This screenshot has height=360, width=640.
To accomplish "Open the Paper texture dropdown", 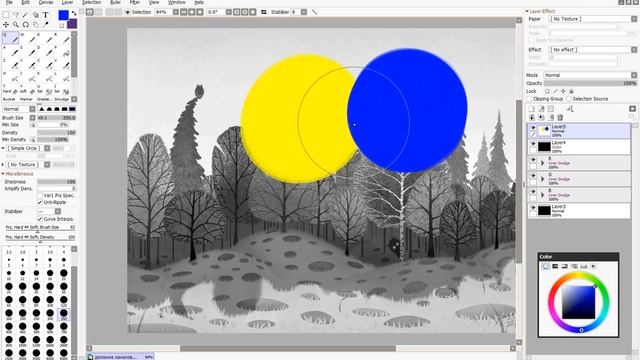I will [x=593, y=19].
